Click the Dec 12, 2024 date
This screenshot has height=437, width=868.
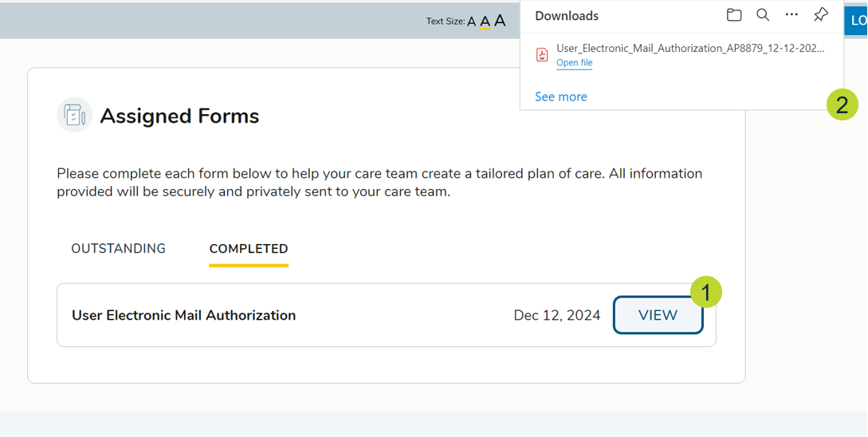point(556,315)
